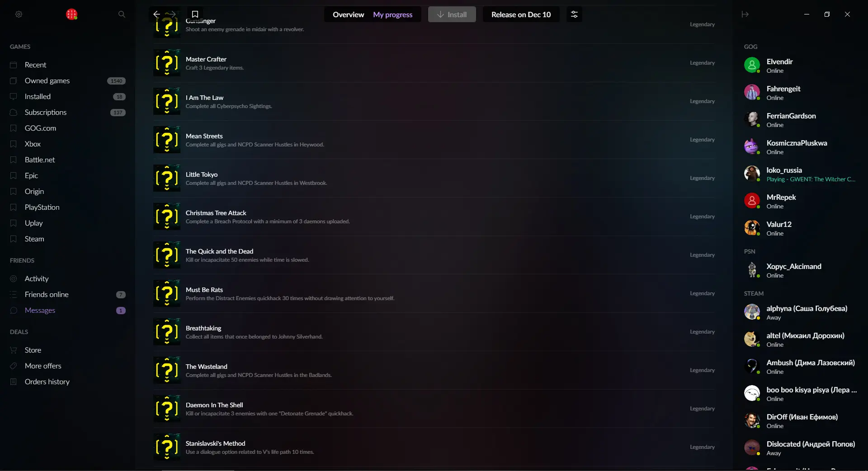Click Ambush Steam friend name
The height and width of the screenshot is (471, 868).
[811, 363]
